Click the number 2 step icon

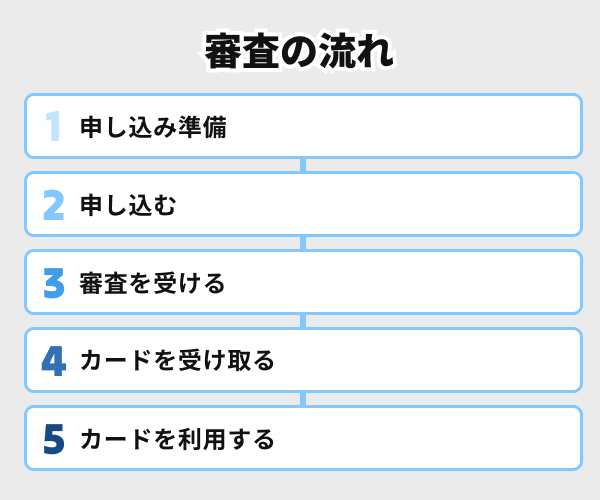tap(54, 205)
